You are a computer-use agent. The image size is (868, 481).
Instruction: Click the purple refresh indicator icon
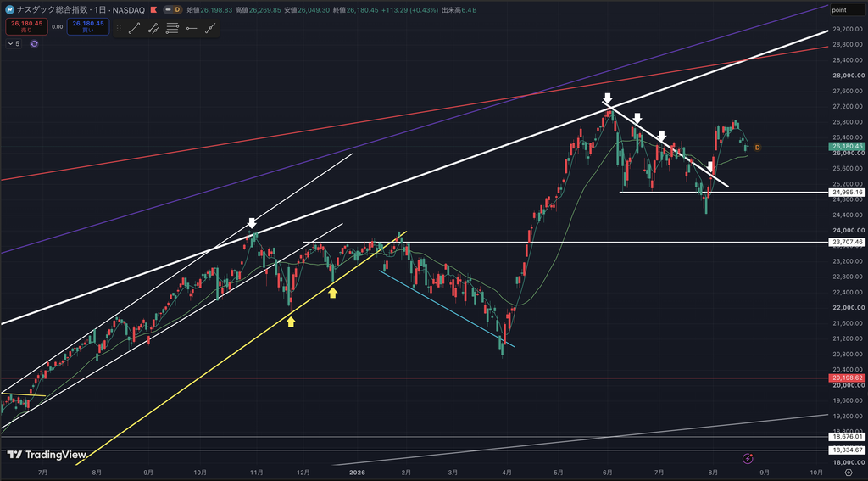pyautogui.click(x=34, y=44)
